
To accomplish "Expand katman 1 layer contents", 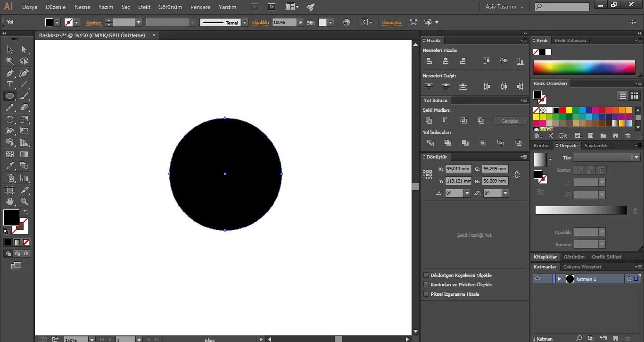I will [559, 279].
